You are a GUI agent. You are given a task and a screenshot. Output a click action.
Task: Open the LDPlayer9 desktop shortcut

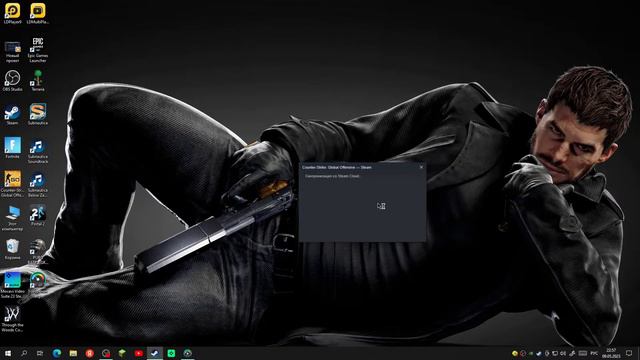[13, 13]
